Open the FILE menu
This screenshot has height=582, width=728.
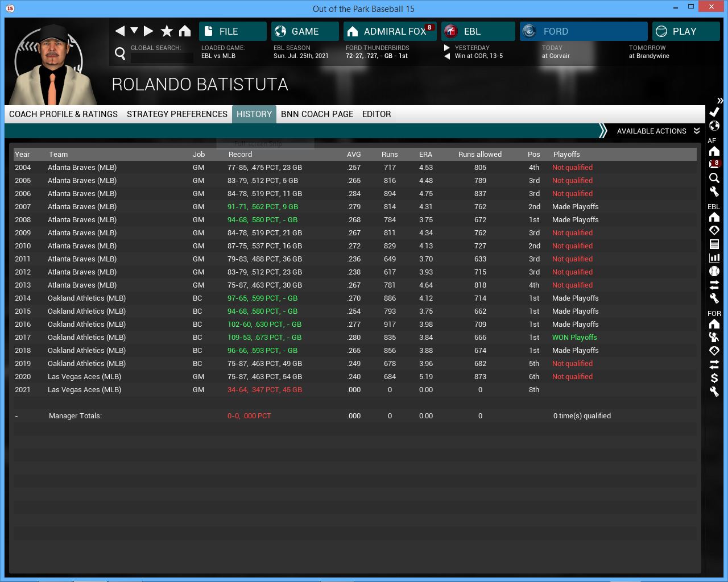pos(233,31)
